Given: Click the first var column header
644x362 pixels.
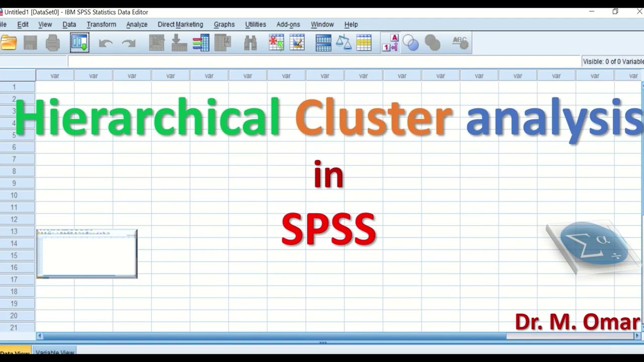Looking at the screenshot, I should (x=55, y=76).
